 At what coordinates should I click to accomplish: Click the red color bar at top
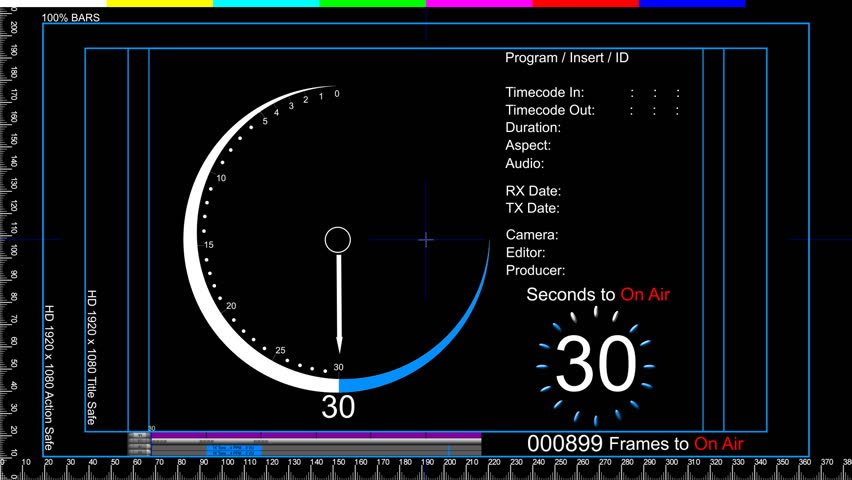coord(585,3)
